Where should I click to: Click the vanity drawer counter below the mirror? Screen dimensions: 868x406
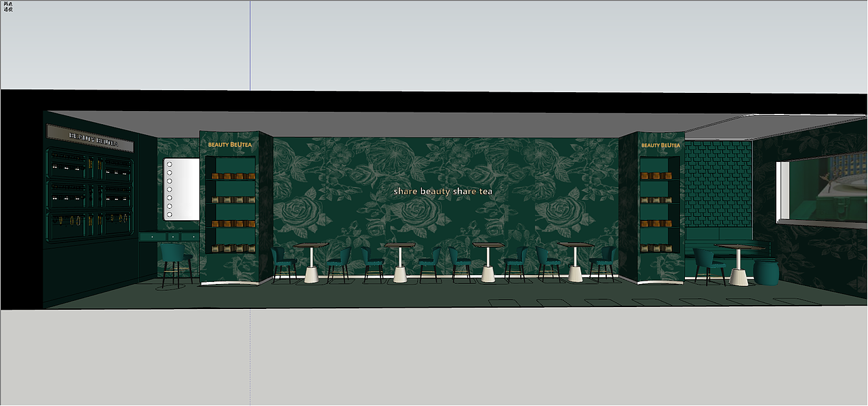[x=170, y=237]
